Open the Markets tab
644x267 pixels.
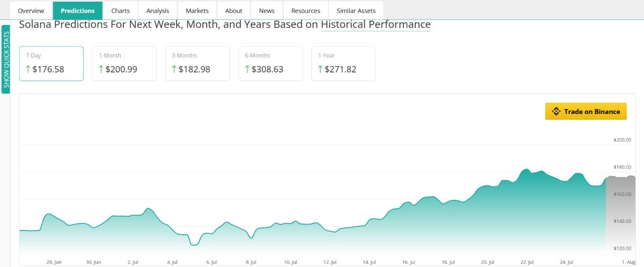[x=197, y=11]
